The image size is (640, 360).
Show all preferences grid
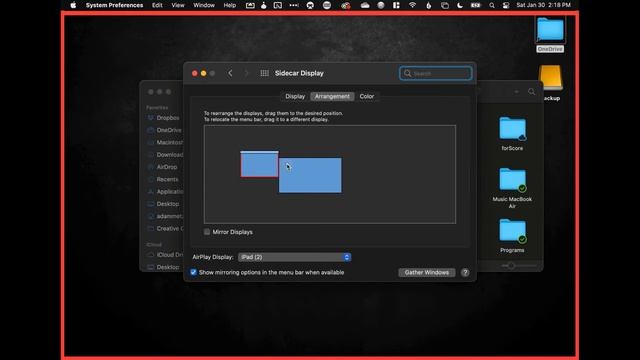(x=264, y=73)
